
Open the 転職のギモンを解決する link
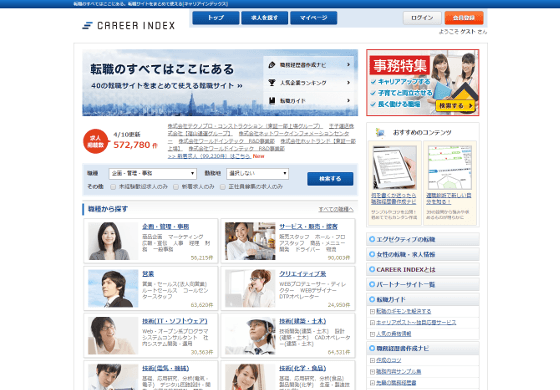[404, 311]
